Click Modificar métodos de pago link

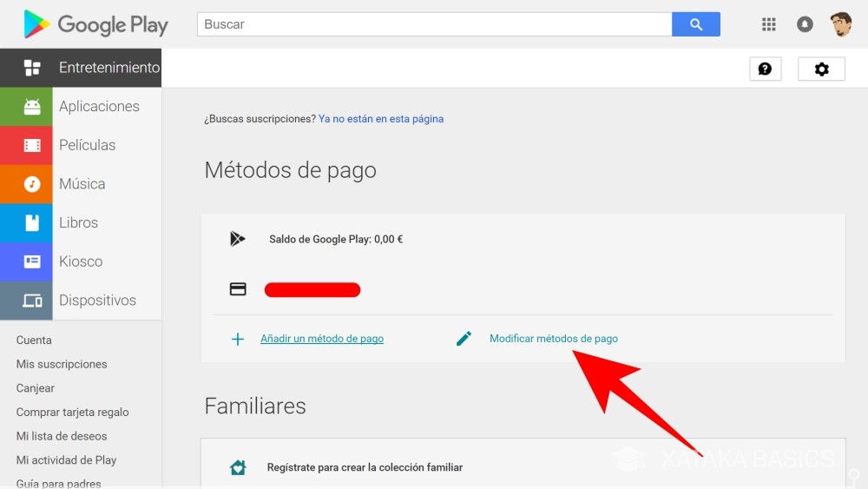(x=554, y=339)
